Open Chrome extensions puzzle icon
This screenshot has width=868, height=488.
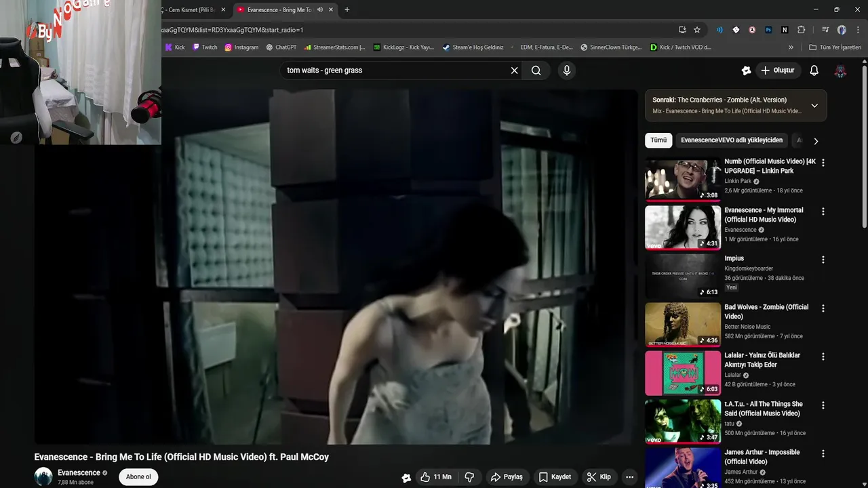pos(801,30)
